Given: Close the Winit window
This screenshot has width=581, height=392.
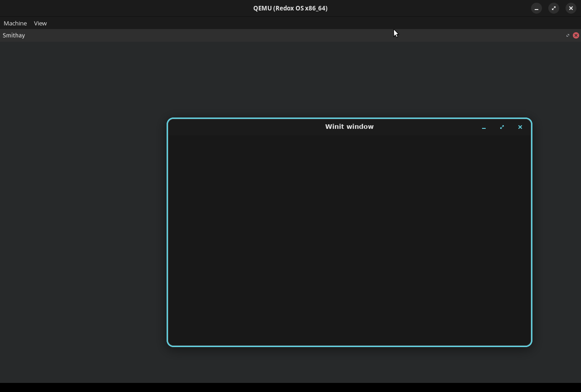Looking at the screenshot, I should 520,127.
